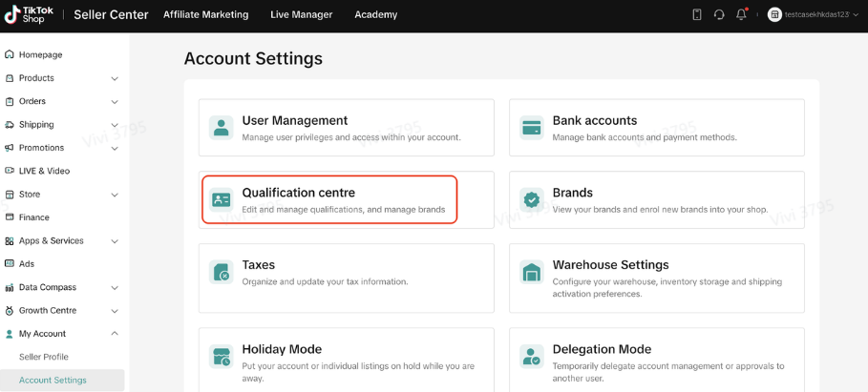Click the Warehouse Settings building icon
The height and width of the screenshot is (392, 868).
532,272
